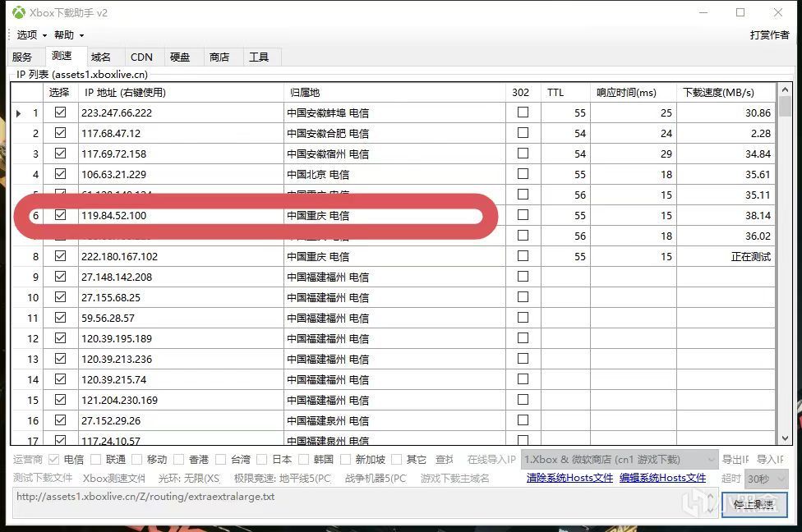This screenshot has width=802, height=532.
Task: Tick 302 checkbox for IP 223.247.66.222
Action: [523, 112]
